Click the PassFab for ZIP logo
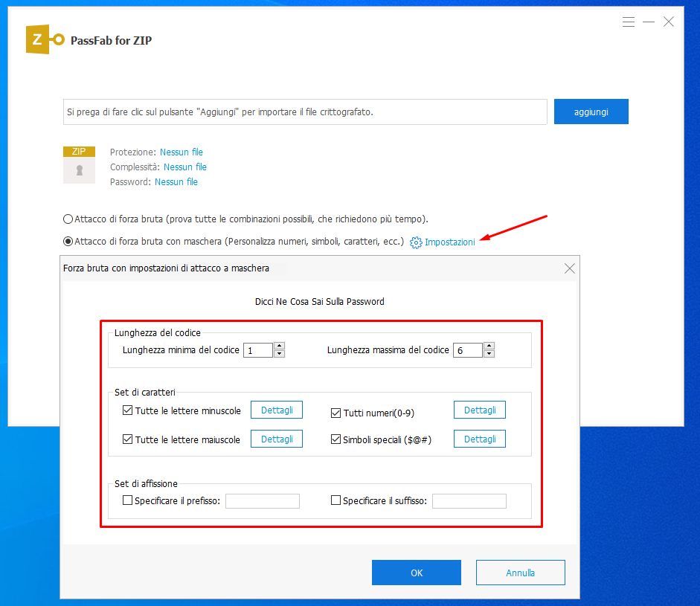Screen dimensions: 700x606 coord(45,39)
